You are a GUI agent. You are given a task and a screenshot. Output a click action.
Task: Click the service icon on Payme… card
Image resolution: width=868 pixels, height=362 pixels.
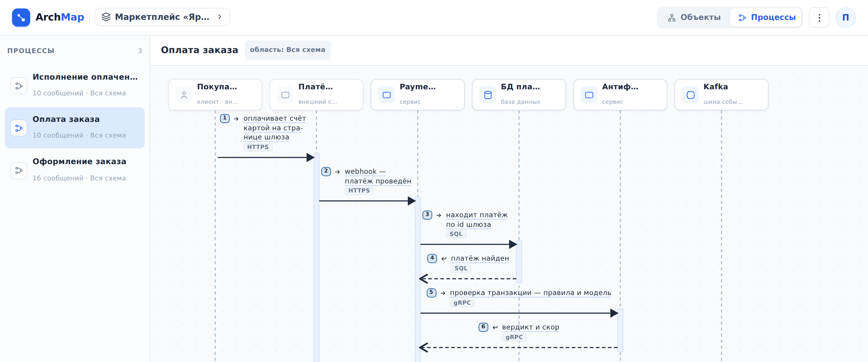[386, 95]
